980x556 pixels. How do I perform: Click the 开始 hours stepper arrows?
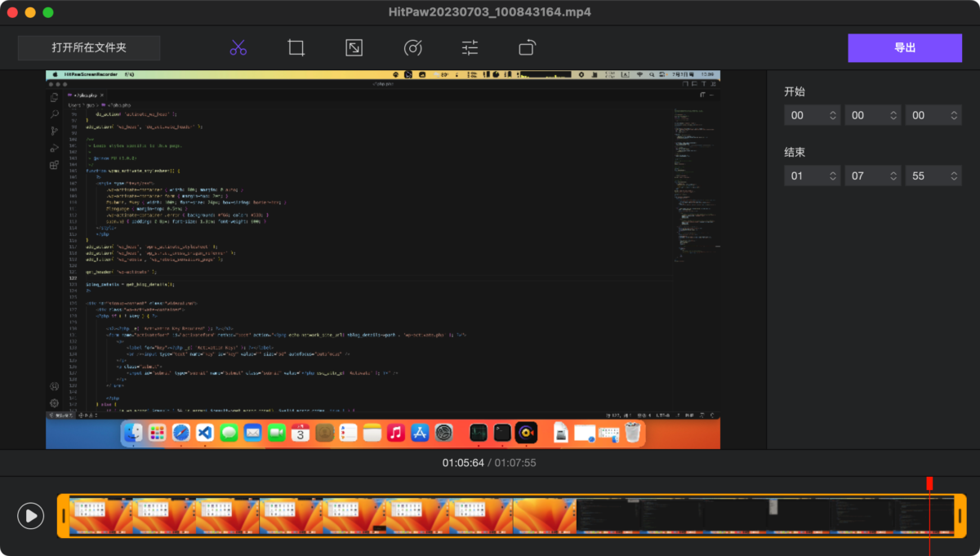tap(833, 115)
